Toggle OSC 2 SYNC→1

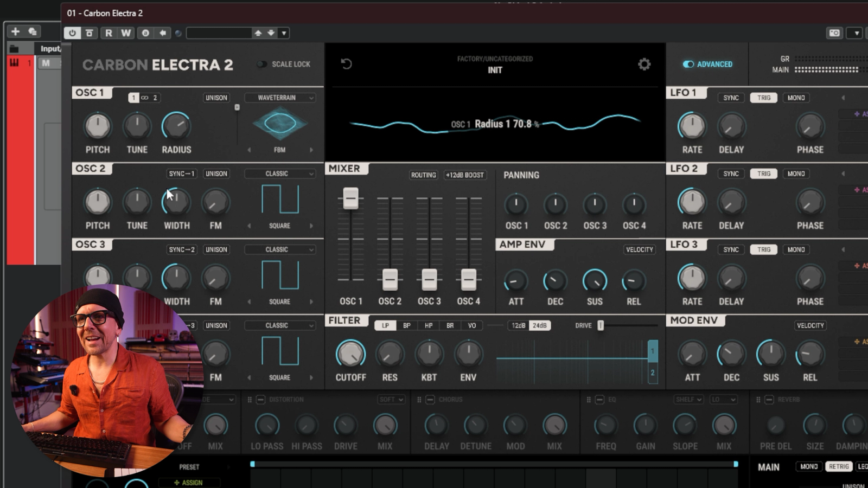(182, 174)
